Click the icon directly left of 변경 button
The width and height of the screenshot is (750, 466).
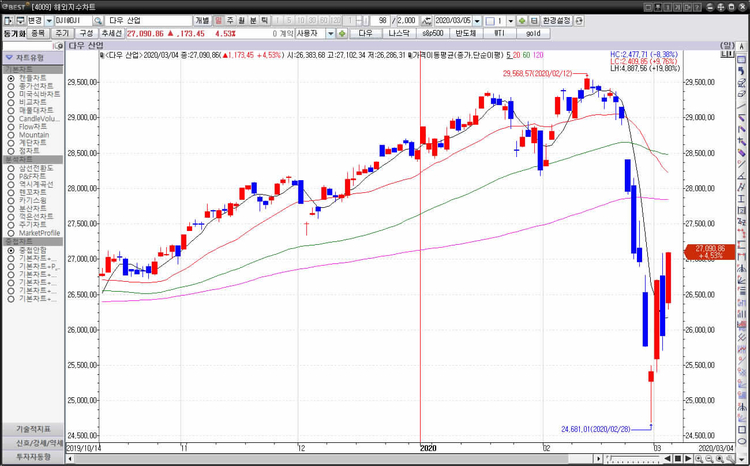pyautogui.click(x=20, y=21)
